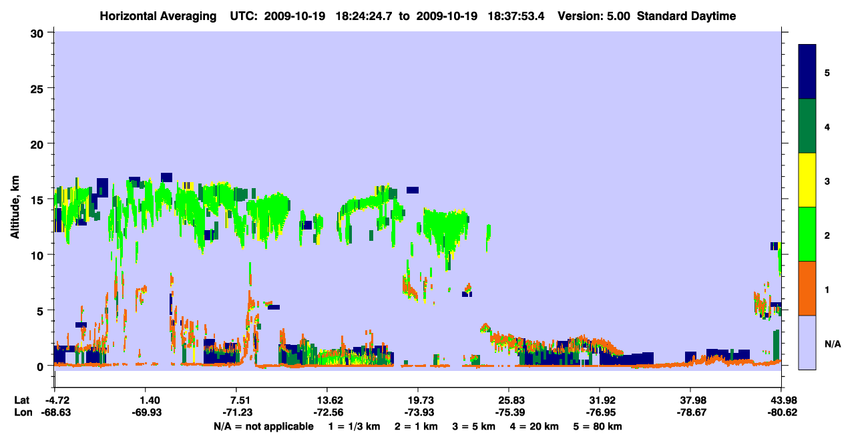
Task: Click the altitude tick label 15
Action: click(x=39, y=199)
